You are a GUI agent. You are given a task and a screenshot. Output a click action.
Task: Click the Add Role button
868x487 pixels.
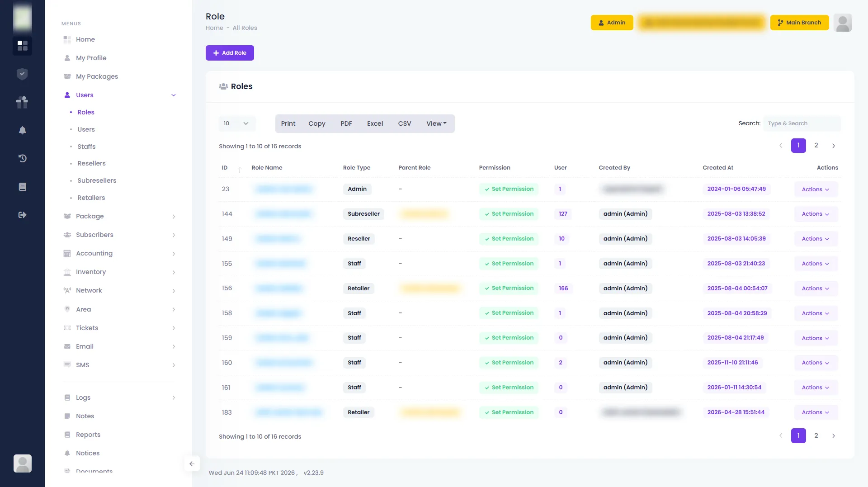(230, 53)
